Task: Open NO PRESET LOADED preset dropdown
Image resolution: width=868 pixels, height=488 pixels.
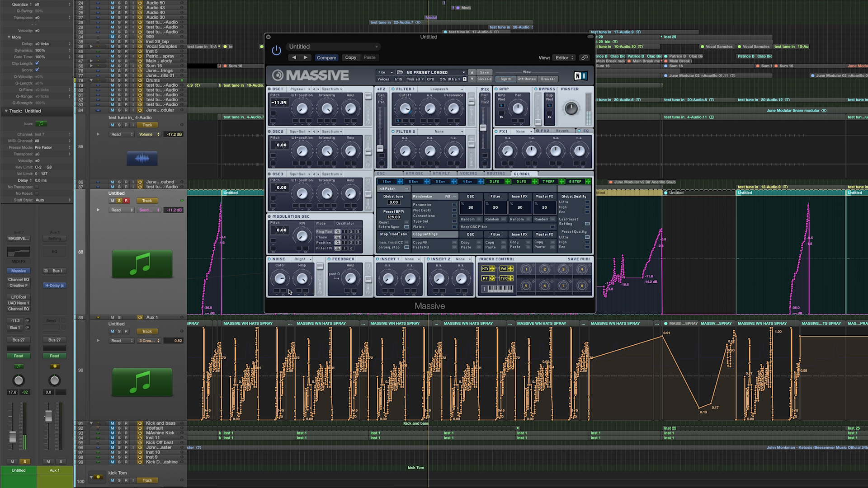Action: click(435, 72)
